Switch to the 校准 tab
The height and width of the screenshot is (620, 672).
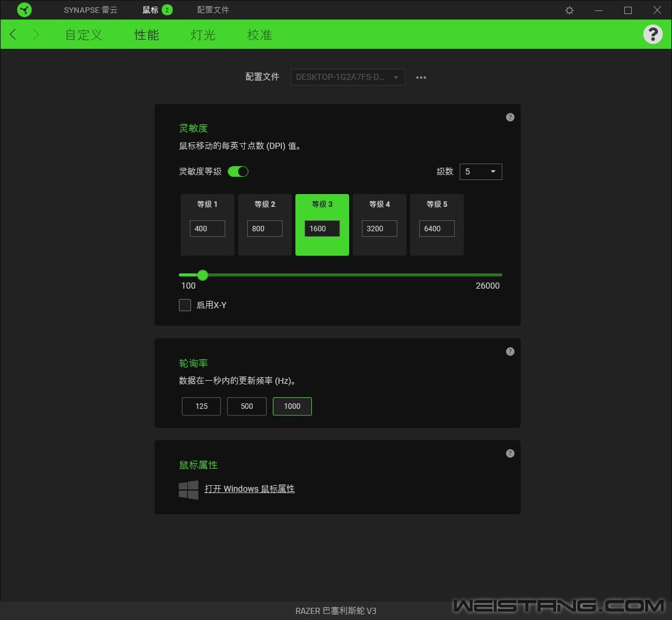259,35
